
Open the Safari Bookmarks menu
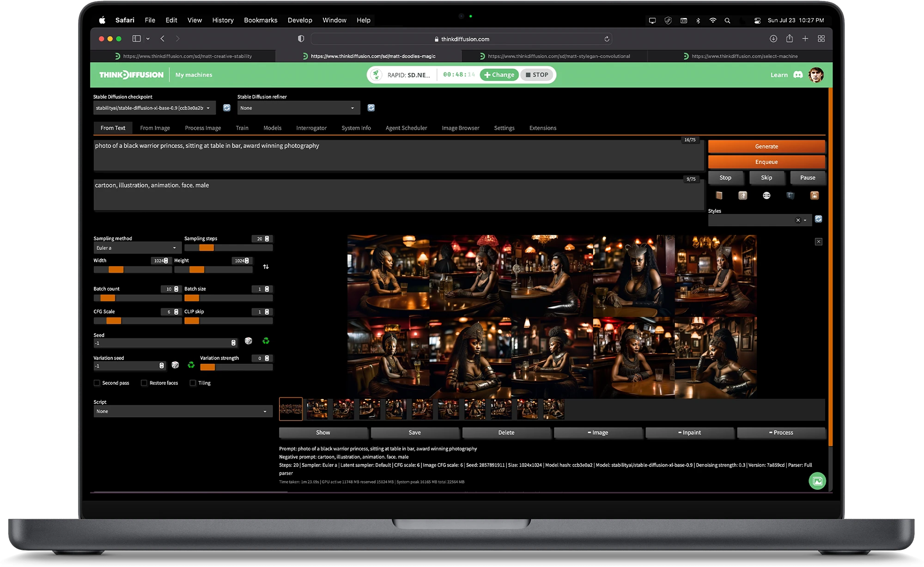tap(261, 20)
